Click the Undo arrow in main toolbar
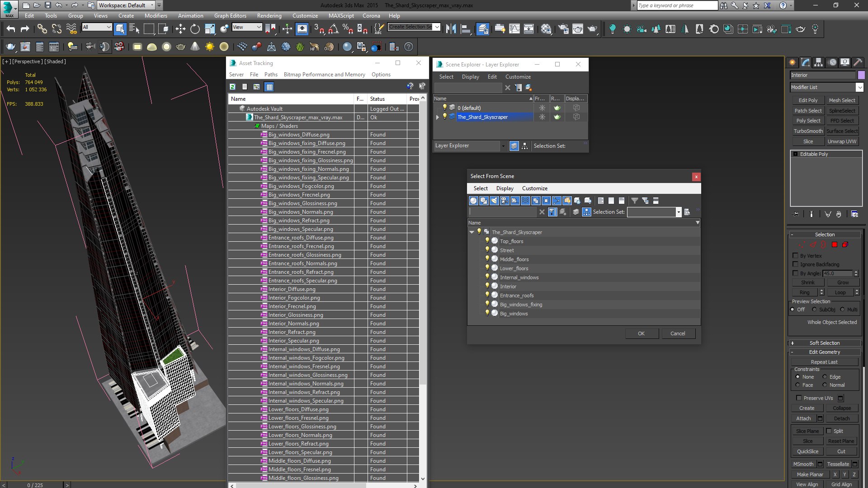 [11, 29]
